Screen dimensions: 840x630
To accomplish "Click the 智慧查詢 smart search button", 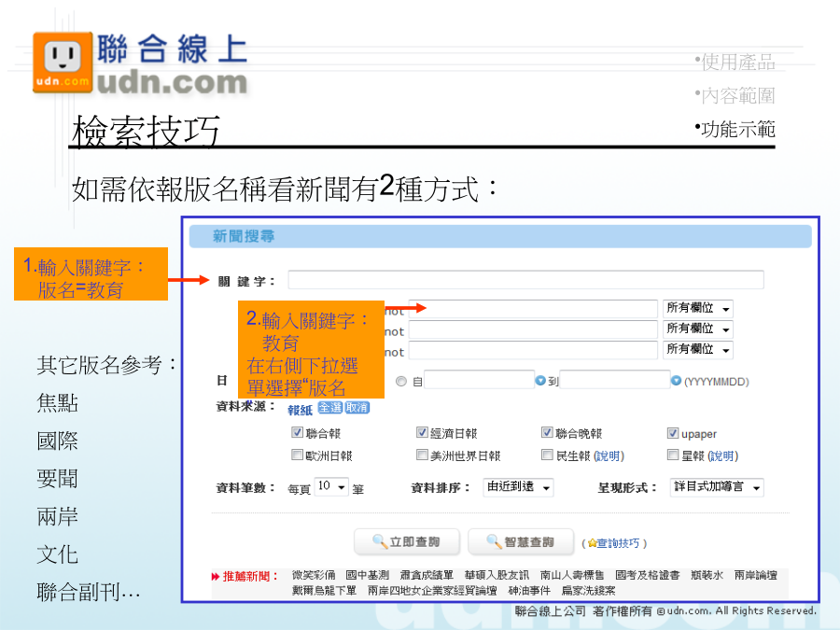I will pyautogui.click(x=521, y=542).
